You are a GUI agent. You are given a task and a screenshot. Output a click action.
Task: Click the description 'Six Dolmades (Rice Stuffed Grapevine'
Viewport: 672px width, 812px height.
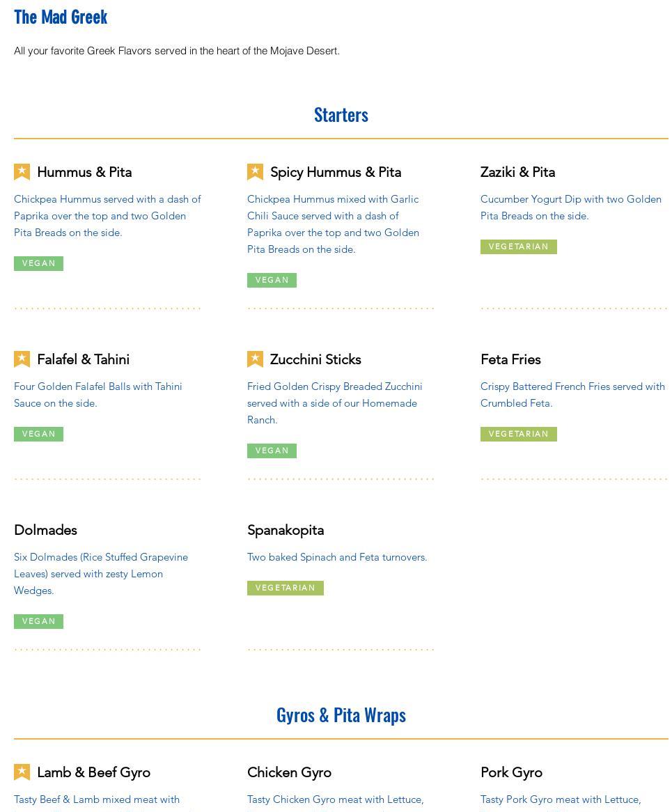point(101,557)
